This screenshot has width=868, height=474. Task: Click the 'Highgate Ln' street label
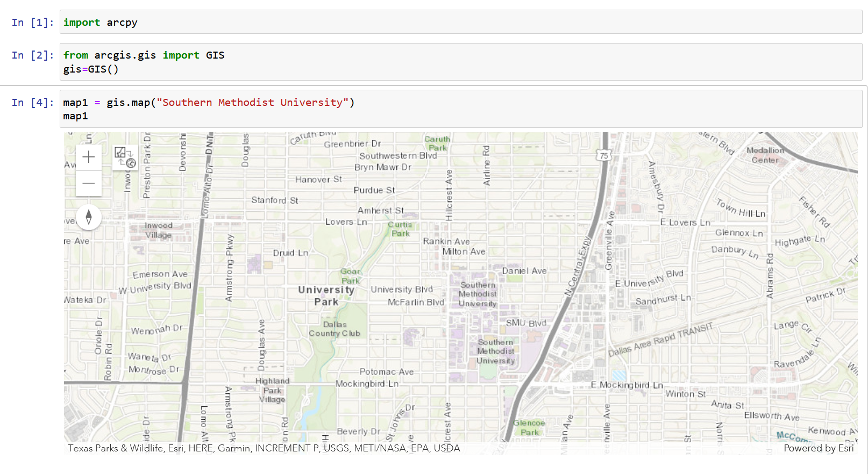pyautogui.click(x=800, y=241)
